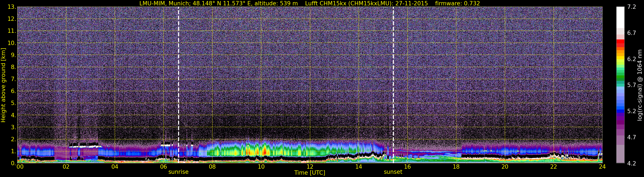Image resolution: width=644 pixels, height=177 pixels.
Task: Click the colorbar value label 4.7
Action: 632,137
